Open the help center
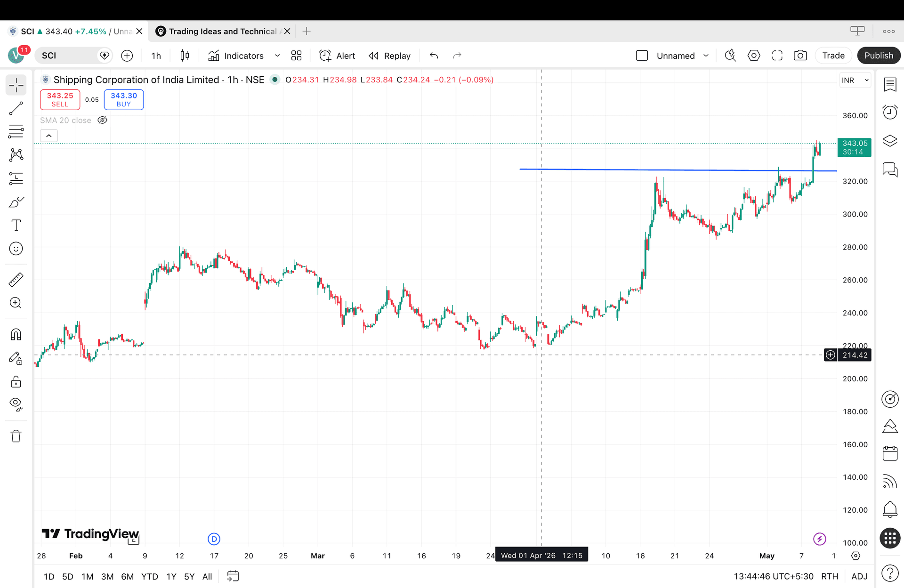The width and height of the screenshot is (904, 588). pyautogui.click(x=890, y=573)
